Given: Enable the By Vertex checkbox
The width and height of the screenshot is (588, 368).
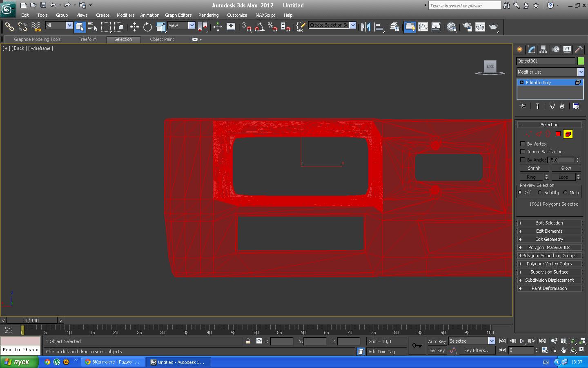Looking at the screenshot, I should [x=523, y=144].
